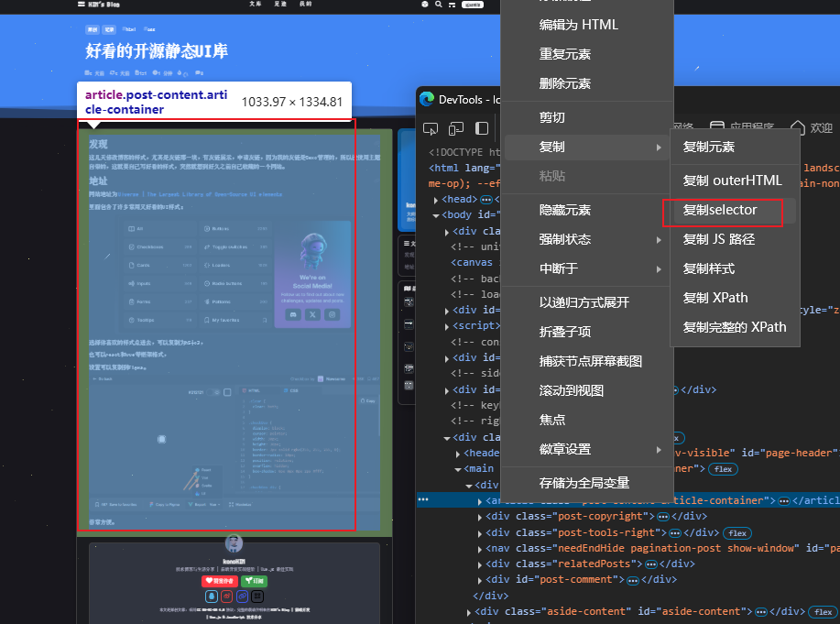The height and width of the screenshot is (624, 840).
Task: Click the dock sidebar panel icon in DevTools
Action: coord(482,128)
